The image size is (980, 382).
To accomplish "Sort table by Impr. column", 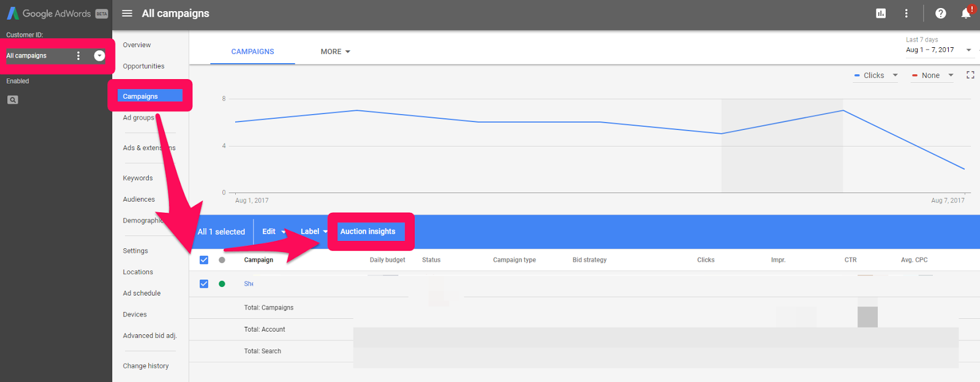I will pyautogui.click(x=778, y=260).
